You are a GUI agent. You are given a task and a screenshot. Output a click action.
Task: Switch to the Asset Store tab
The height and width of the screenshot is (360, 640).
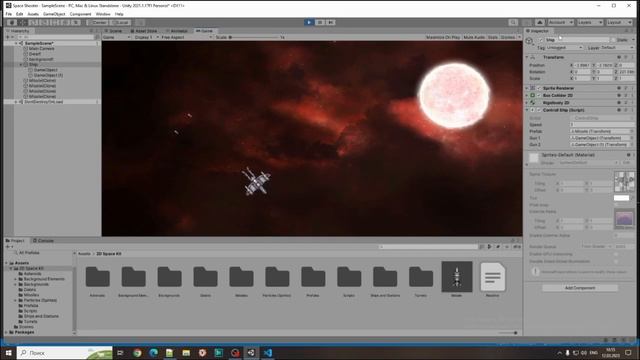click(x=144, y=31)
